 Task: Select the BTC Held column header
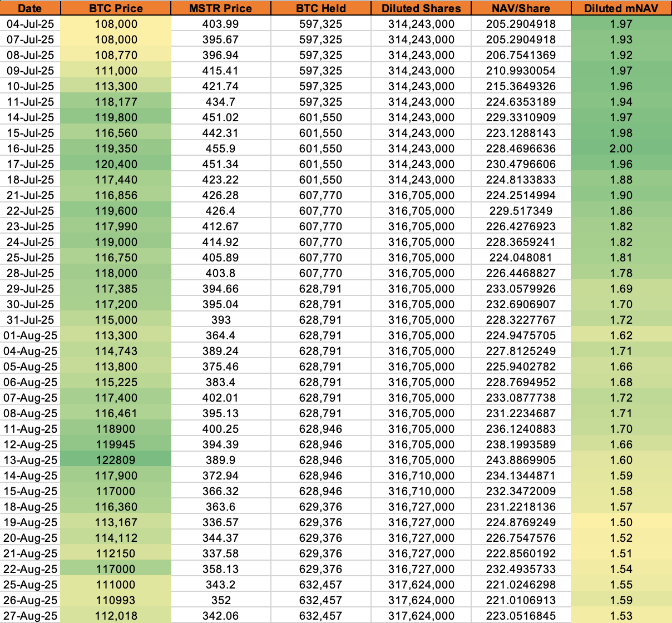click(x=320, y=8)
